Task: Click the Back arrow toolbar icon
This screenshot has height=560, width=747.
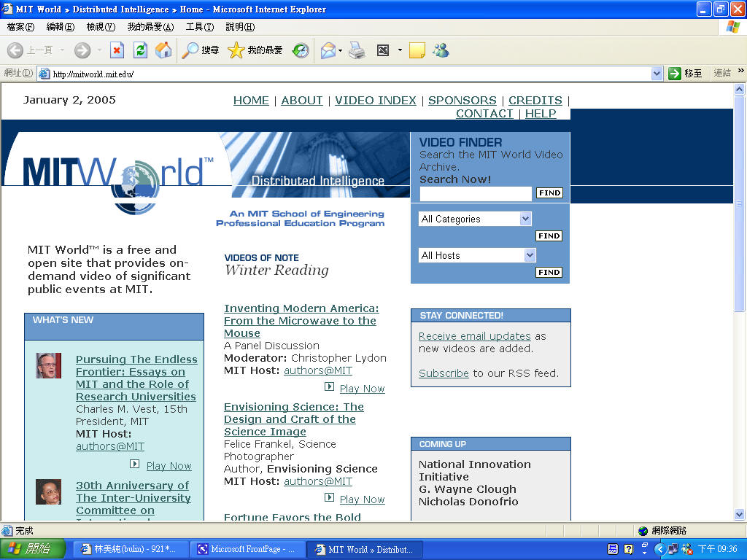Action: coord(15,50)
